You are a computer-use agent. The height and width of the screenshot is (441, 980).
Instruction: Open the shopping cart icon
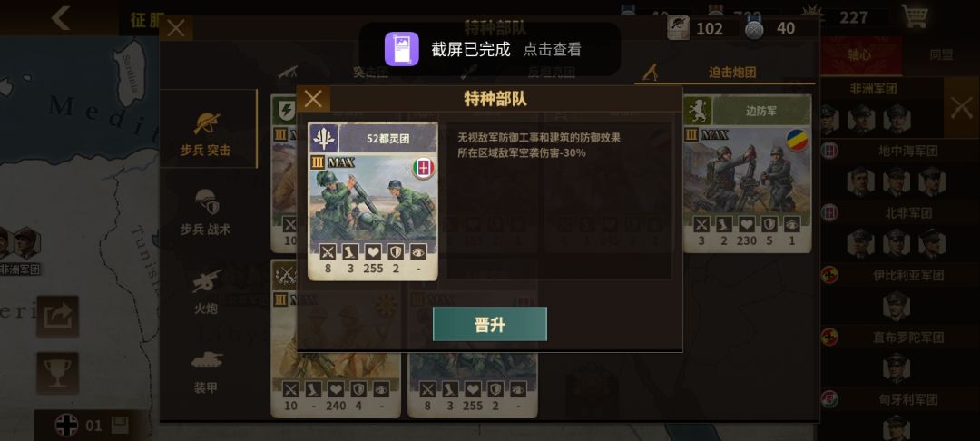[x=914, y=16]
